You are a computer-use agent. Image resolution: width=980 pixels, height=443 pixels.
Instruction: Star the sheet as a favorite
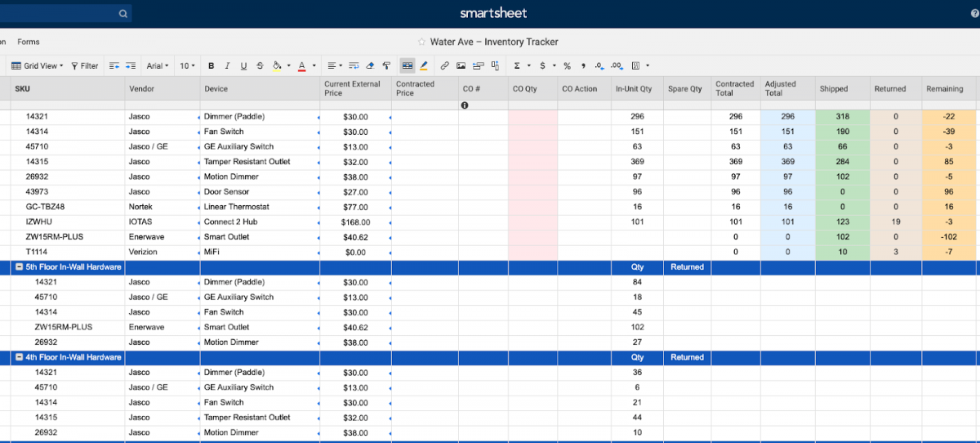click(x=421, y=42)
